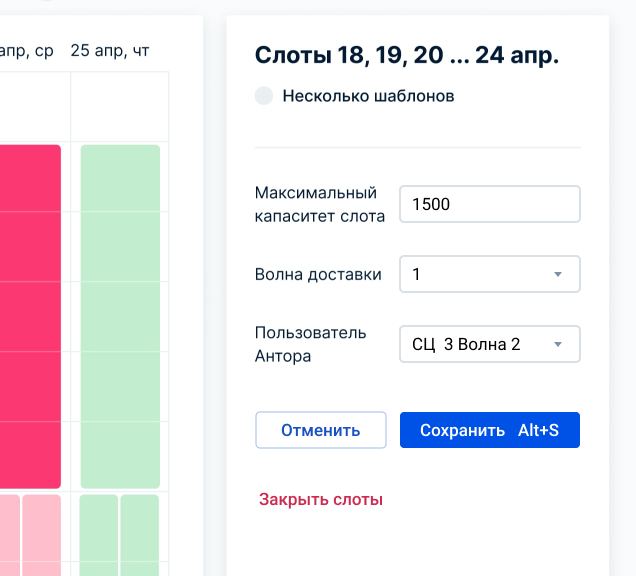Pick the left pale pink slot below the red block
The width and height of the screenshot is (636, 576).
(8, 534)
